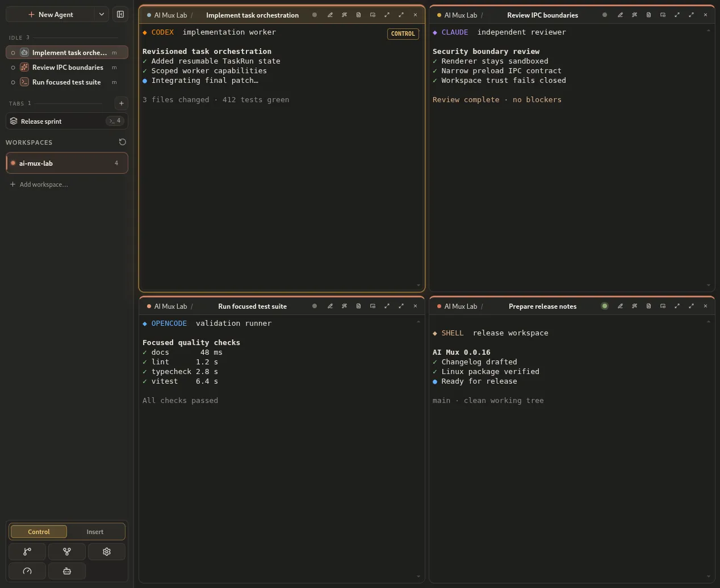
Task: Click document icon in Implement task orchestration pane header
Action: [358, 15]
